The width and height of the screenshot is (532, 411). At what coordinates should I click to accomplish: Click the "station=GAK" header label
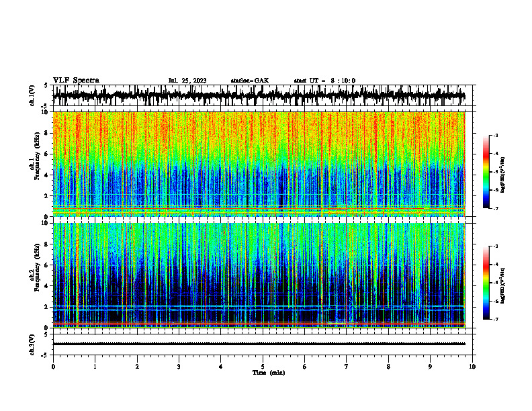click(x=250, y=81)
